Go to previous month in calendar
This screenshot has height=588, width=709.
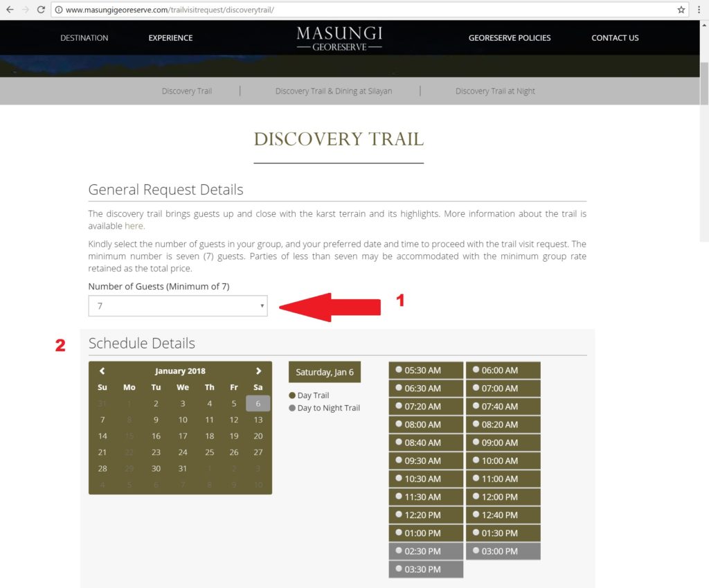102,371
